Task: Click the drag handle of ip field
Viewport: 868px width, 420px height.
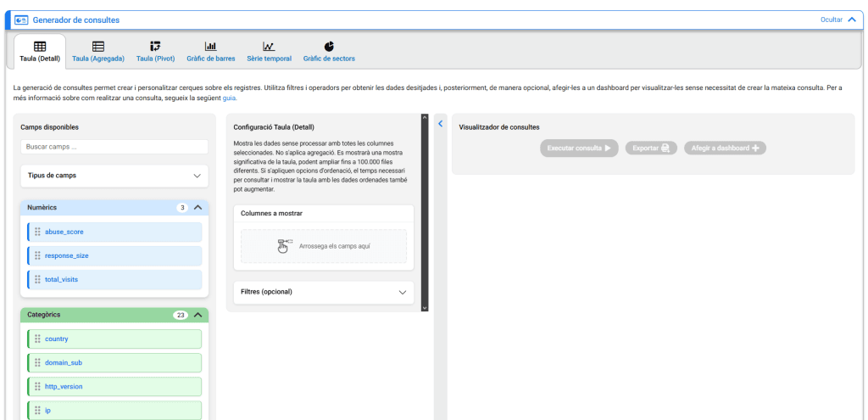Action: (37, 411)
